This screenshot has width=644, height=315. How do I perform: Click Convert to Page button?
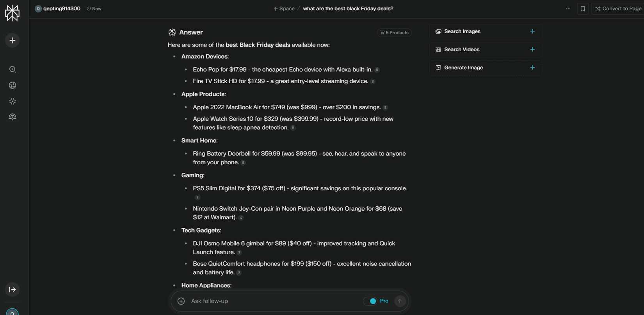[618, 9]
